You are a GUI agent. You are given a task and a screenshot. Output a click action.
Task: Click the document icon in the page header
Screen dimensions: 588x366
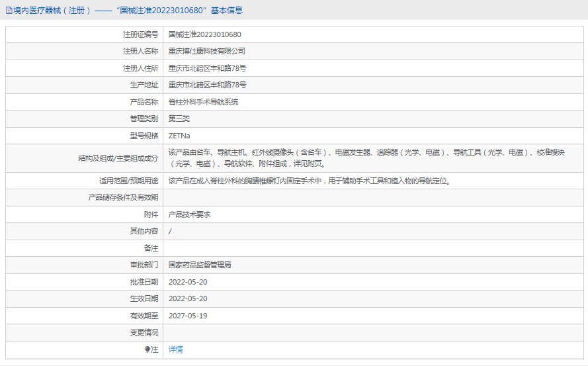click(x=9, y=10)
